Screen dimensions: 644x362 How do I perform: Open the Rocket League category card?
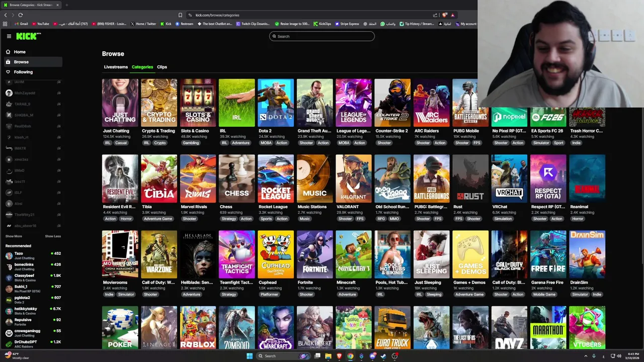(x=276, y=178)
